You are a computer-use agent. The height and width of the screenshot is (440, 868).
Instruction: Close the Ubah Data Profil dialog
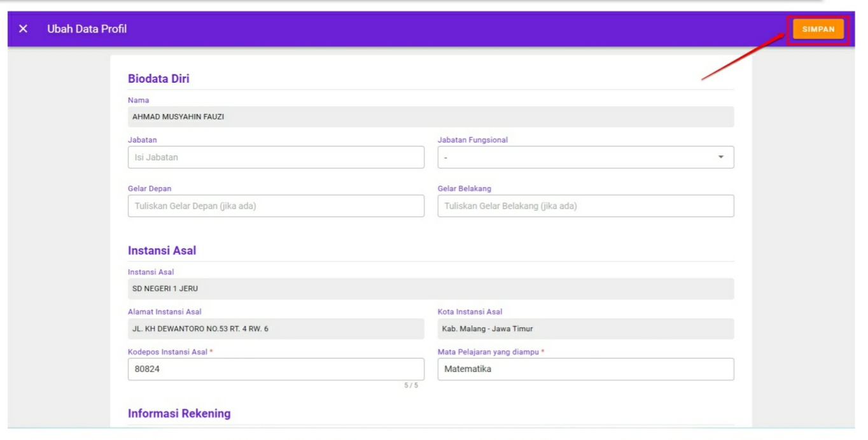24,29
